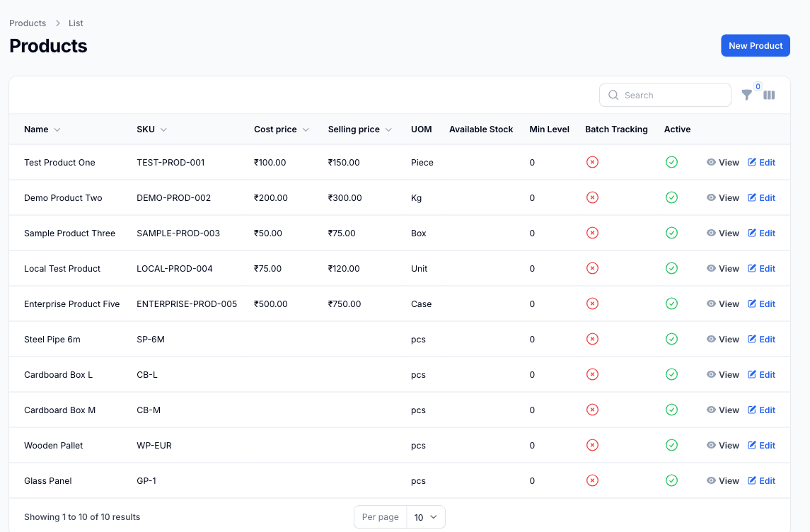The width and height of the screenshot is (810, 532).
Task: Click Active green check for Cardboard Box M
Action: pos(671,410)
